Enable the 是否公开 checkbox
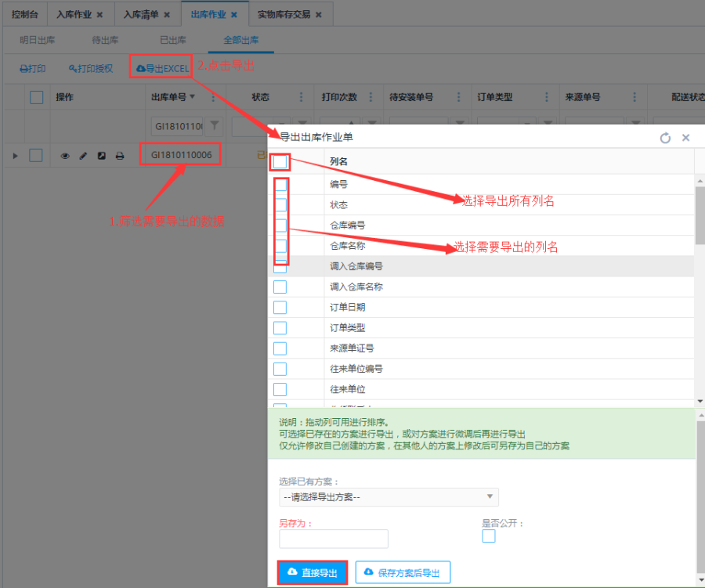This screenshot has height=588, width=705. click(489, 536)
